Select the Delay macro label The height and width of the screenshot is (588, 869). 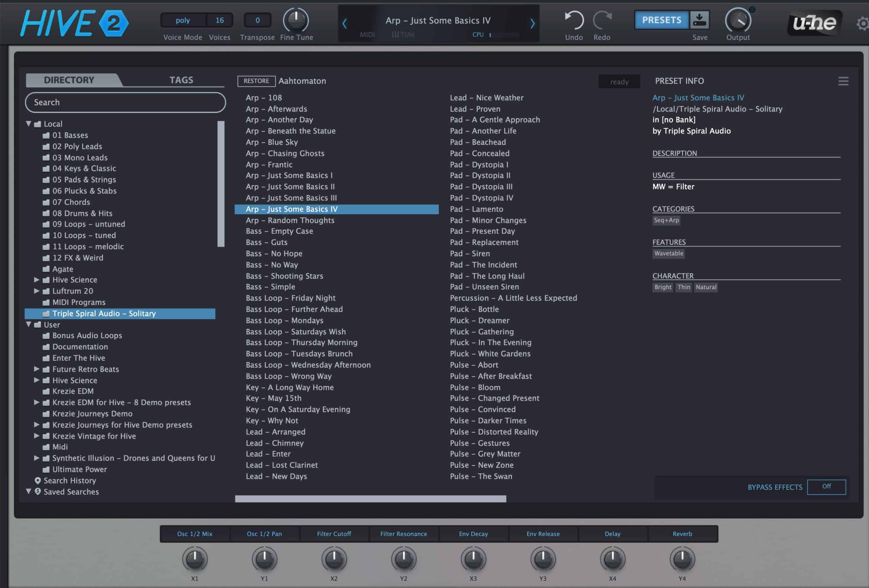(x=612, y=534)
